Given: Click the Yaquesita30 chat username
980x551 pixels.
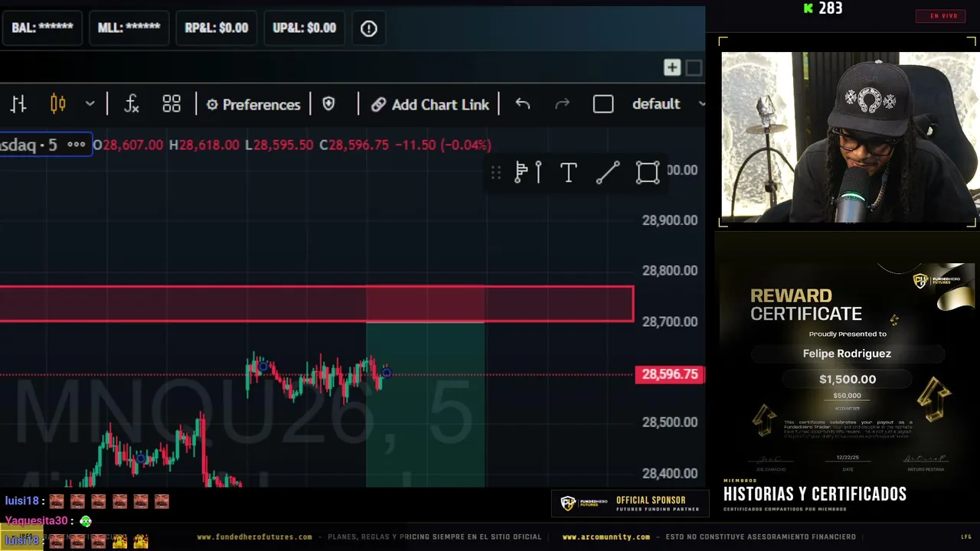Looking at the screenshot, I should click(36, 521).
